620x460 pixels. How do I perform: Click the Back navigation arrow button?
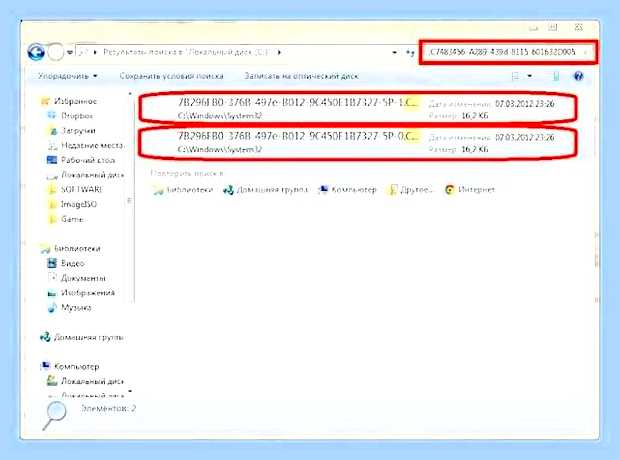[x=36, y=52]
